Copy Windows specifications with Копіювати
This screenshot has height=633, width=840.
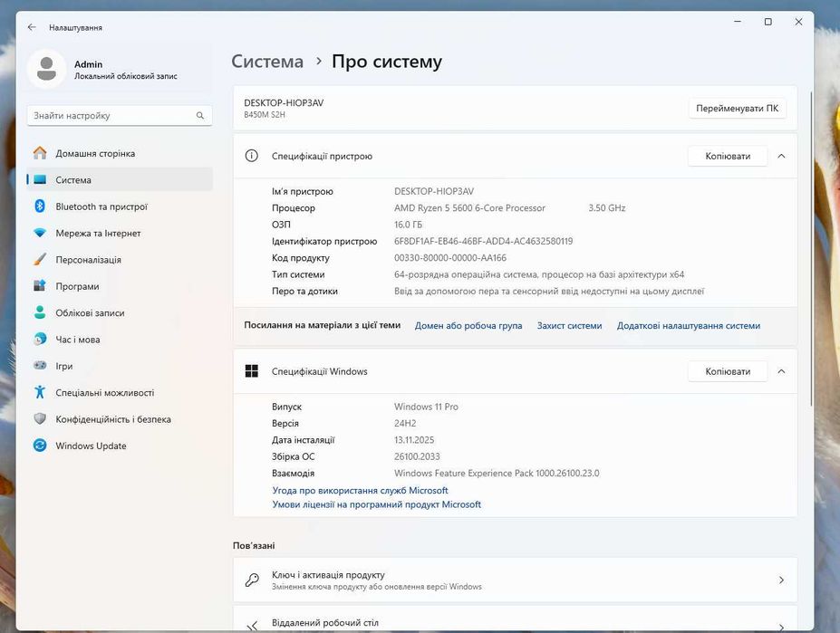tap(728, 371)
